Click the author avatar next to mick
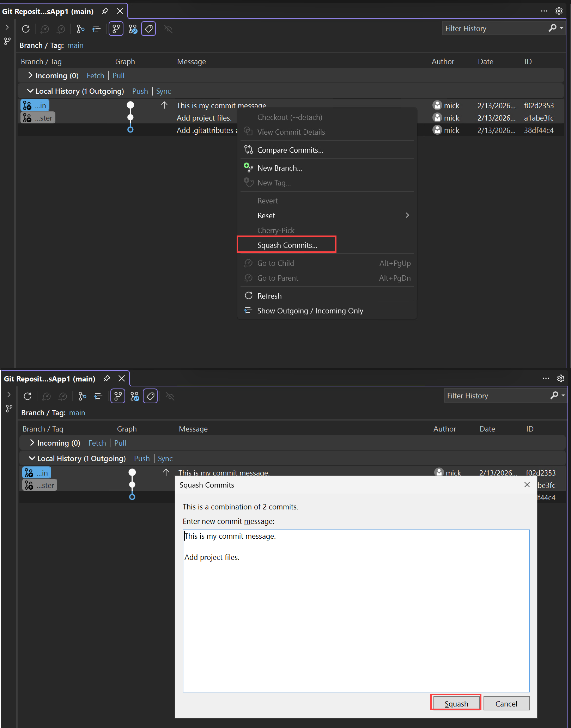 437,105
